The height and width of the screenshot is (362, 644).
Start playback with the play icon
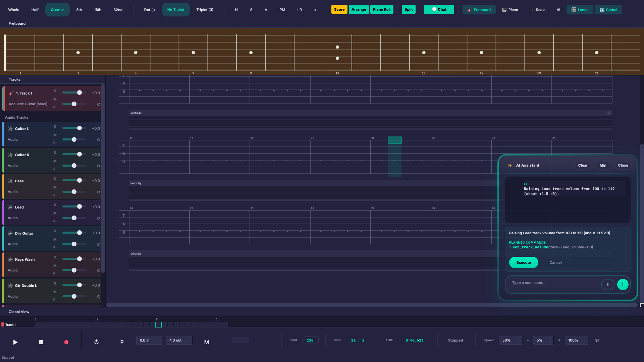point(15,342)
